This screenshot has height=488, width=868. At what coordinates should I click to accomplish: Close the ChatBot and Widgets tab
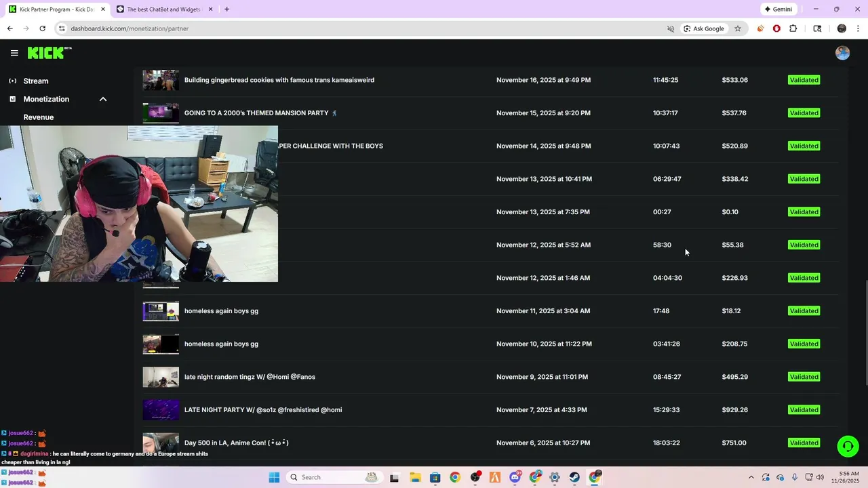(x=210, y=9)
